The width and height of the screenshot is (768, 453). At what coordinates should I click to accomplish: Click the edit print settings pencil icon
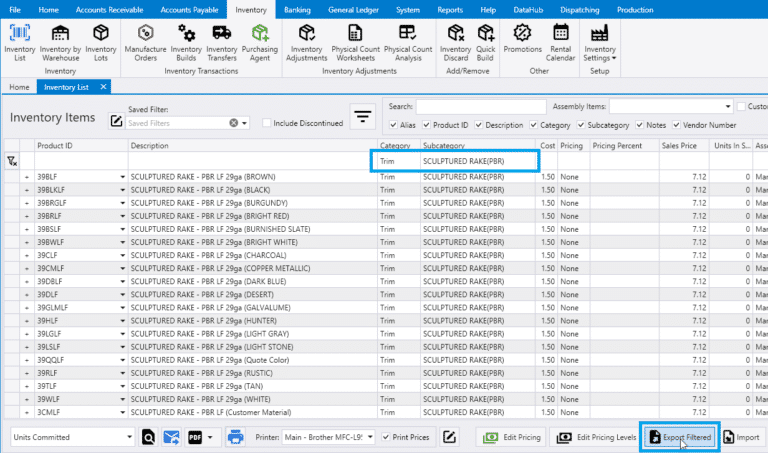coord(449,437)
